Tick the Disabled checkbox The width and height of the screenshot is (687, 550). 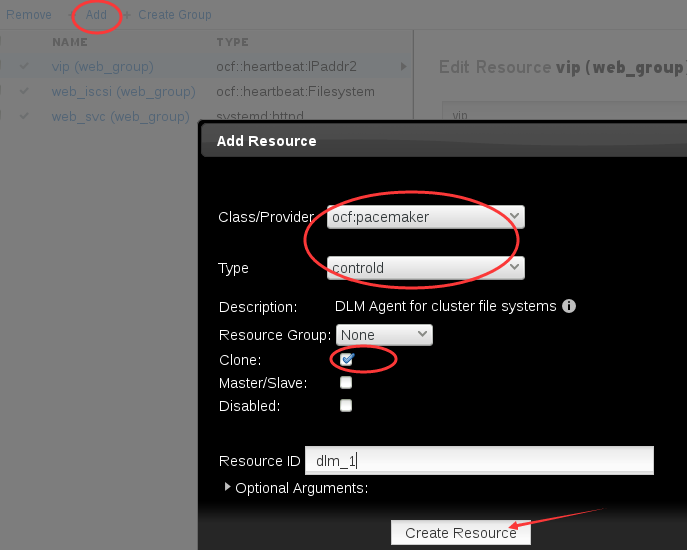346,405
